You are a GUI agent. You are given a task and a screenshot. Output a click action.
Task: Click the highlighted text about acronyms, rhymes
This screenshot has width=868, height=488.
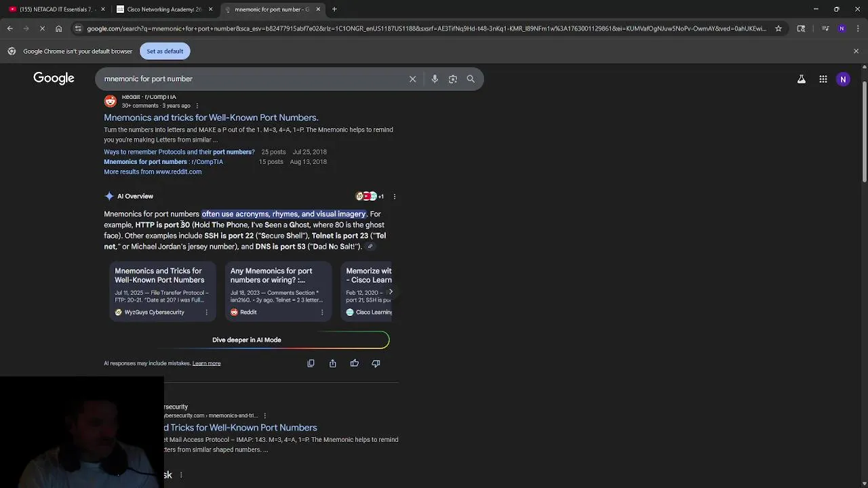[283, 214]
